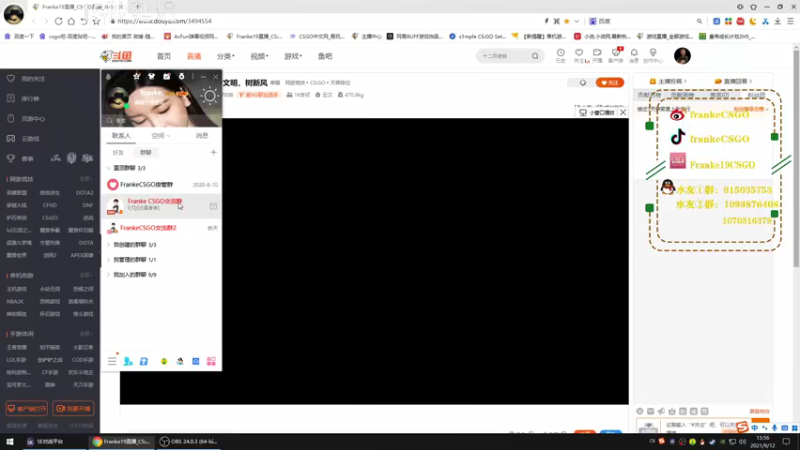The image size is (800, 450).
Task: Switch to OBS 24.0.3 in taskbar
Action: 189,442
